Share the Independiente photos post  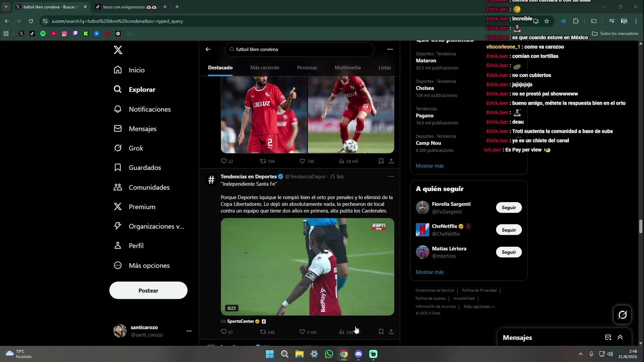point(391,161)
